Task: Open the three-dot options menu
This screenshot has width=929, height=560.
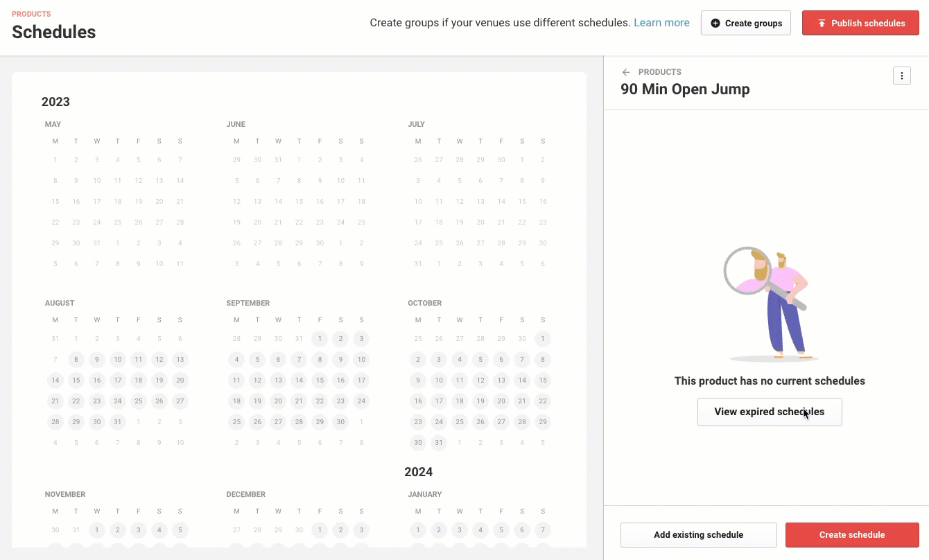Action: click(901, 76)
